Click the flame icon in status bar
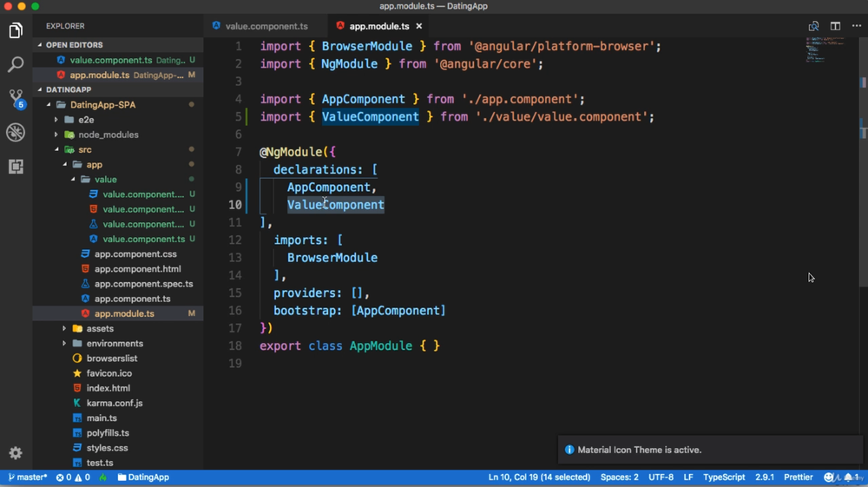The width and height of the screenshot is (868, 487). pos(103,477)
